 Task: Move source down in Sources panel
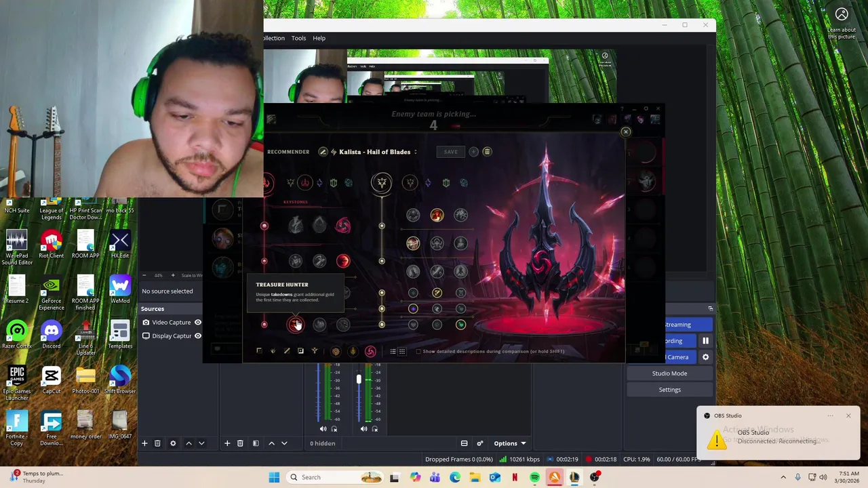coord(201,443)
